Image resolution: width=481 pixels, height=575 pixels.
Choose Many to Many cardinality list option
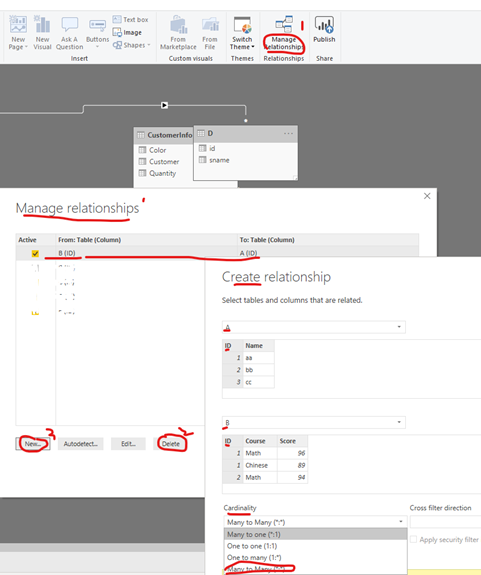pyautogui.click(x=315, y=569)
